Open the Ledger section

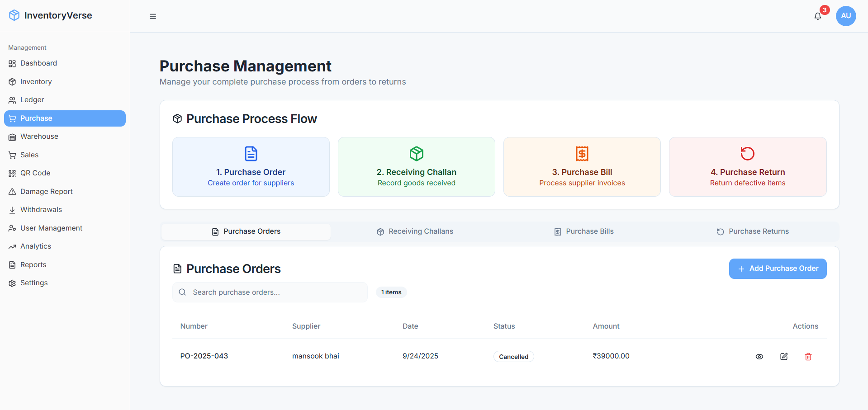[x=32, y=100]
